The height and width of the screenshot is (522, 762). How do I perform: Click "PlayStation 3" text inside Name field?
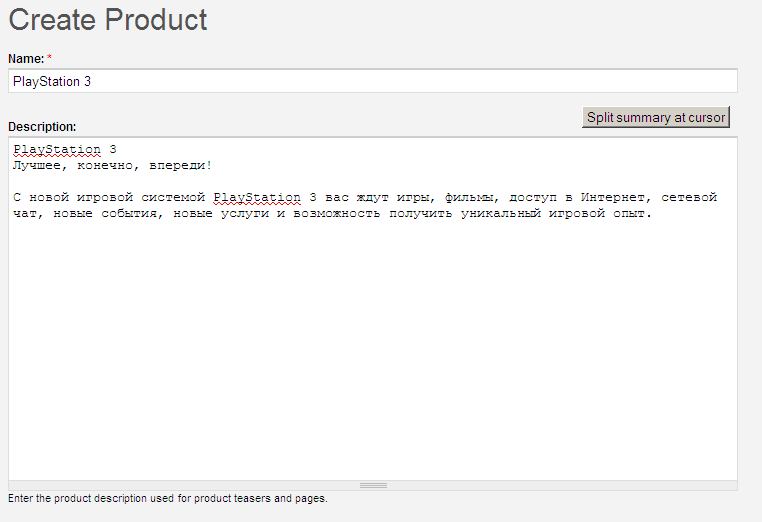click(x=52, y=81)
